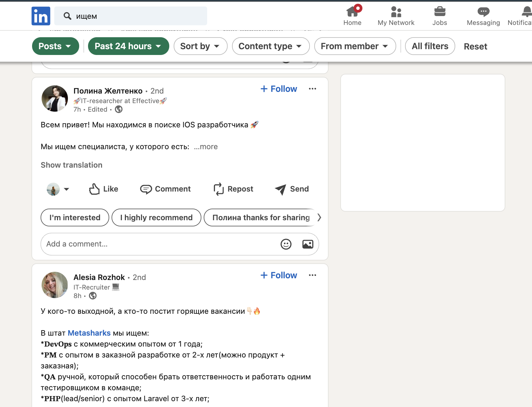
Task: Open My Network
Action: click(x=396, y=15)
